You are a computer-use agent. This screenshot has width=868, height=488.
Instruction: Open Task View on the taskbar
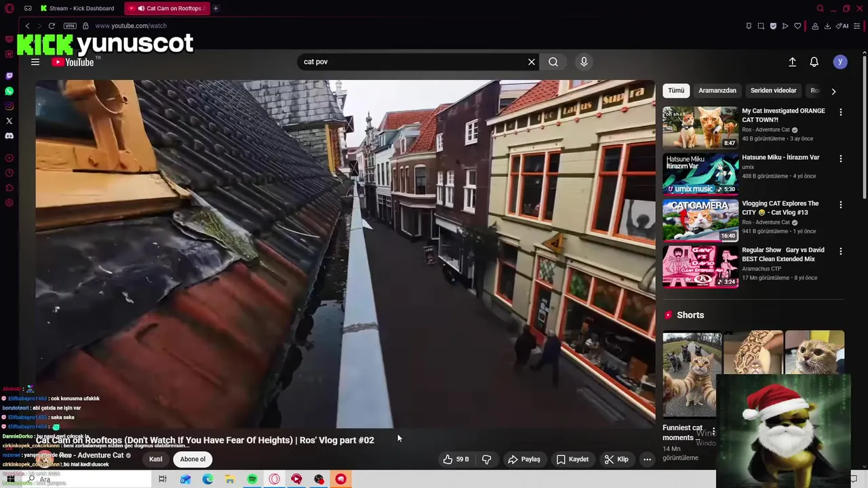(x=163, y=479)
